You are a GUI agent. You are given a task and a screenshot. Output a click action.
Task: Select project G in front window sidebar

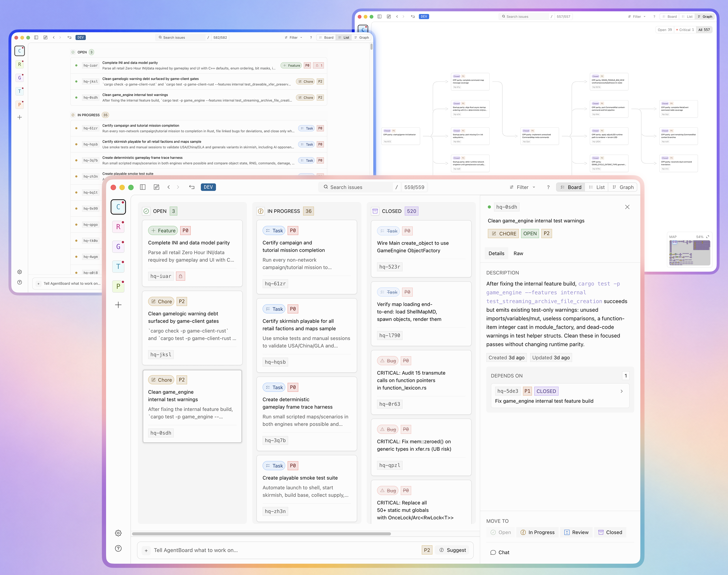click(118, 247)
